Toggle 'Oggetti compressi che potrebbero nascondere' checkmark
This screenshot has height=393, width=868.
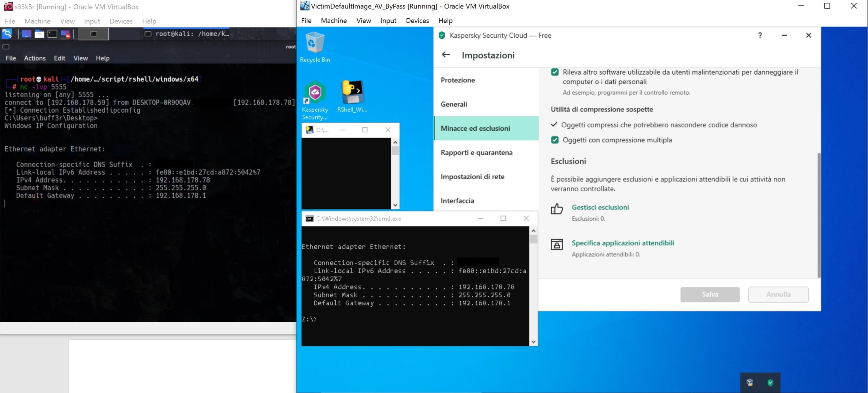[554, 125]
